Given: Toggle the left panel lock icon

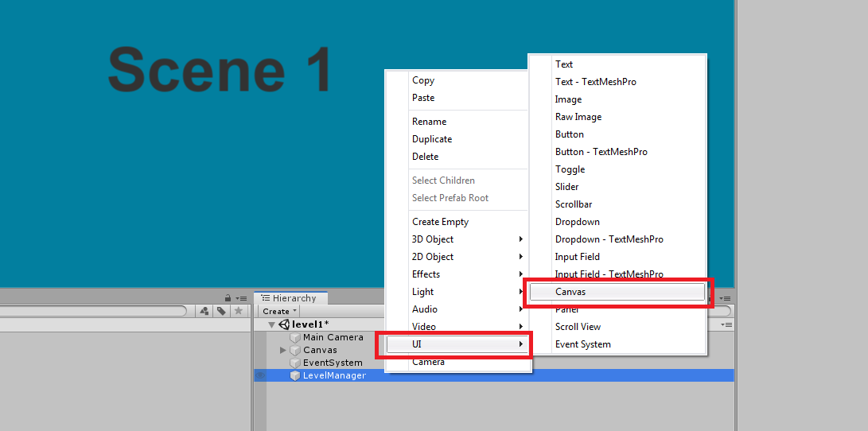Looking at the screenshot, I should 228,297.
